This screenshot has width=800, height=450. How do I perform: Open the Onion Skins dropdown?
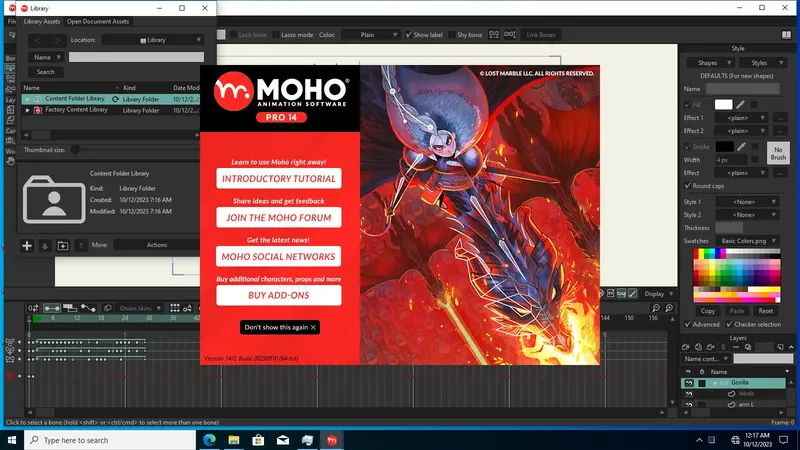pyautogui.click(x=139, y=308)
